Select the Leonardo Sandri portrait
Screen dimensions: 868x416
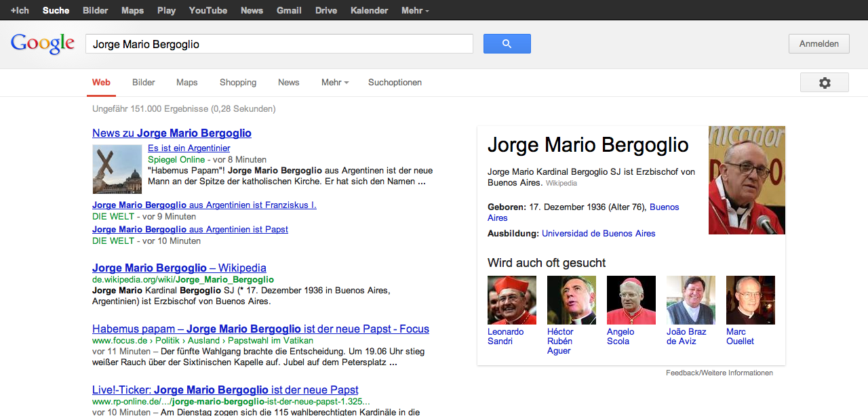pyautogui.click(x=511, y=300)
